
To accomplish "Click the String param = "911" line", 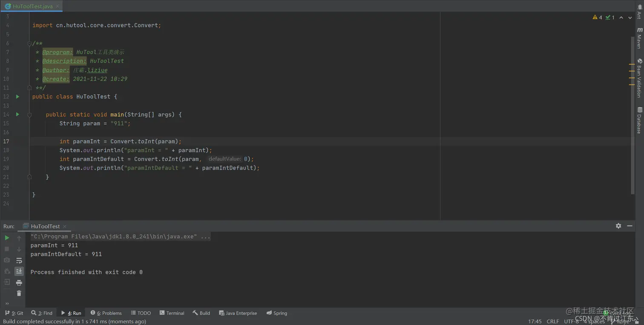I will click(x=95, y=123).
